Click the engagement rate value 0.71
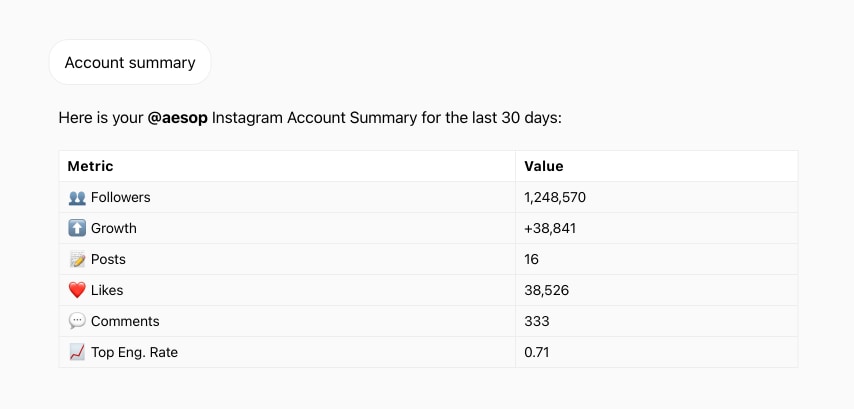854x409 pixels. [537, 353]
